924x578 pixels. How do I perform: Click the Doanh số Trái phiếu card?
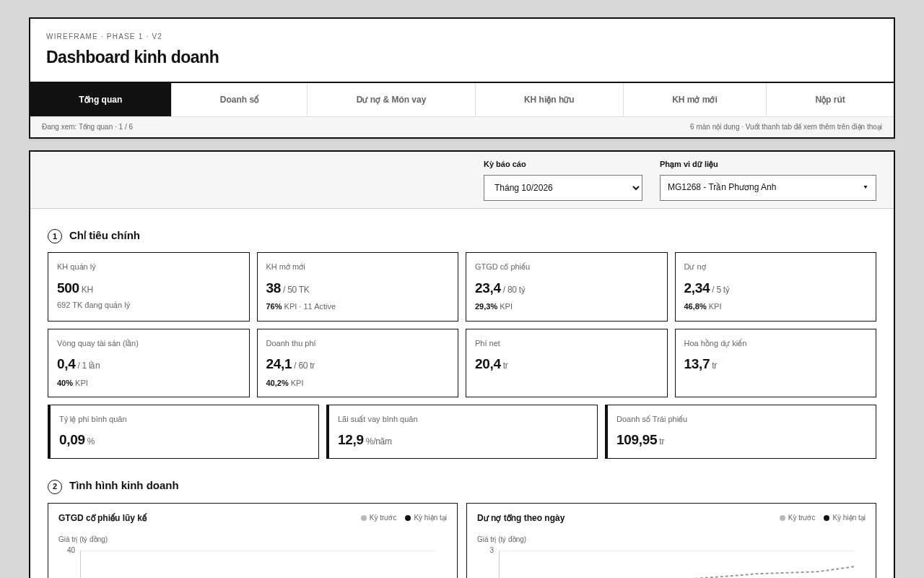(741, 431)
